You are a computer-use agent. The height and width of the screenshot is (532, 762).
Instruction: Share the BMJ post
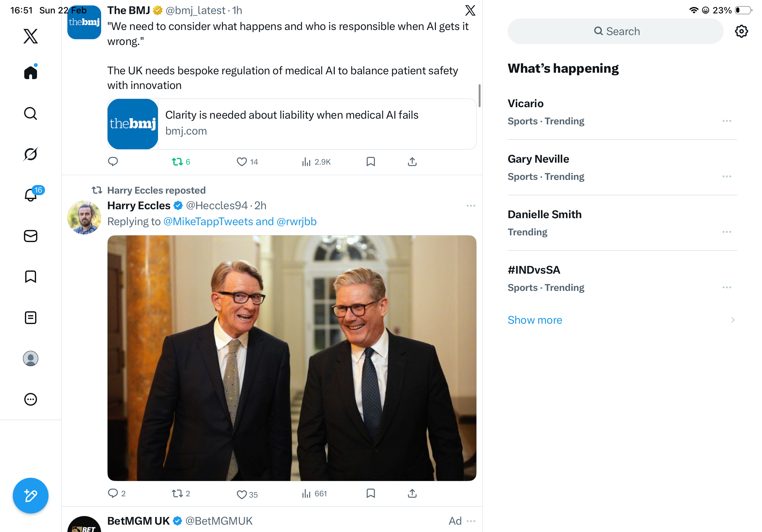[x=412, y=162]
